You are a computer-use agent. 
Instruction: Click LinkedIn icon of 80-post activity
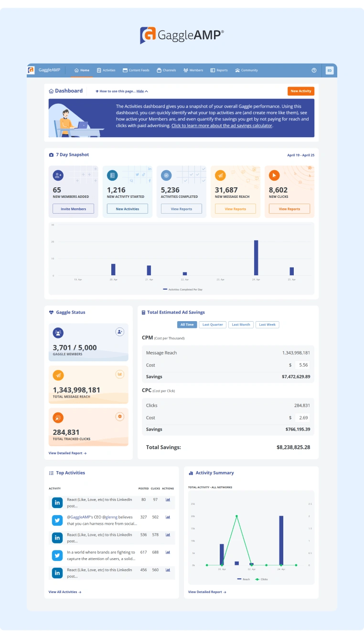[x=57, y=502]
